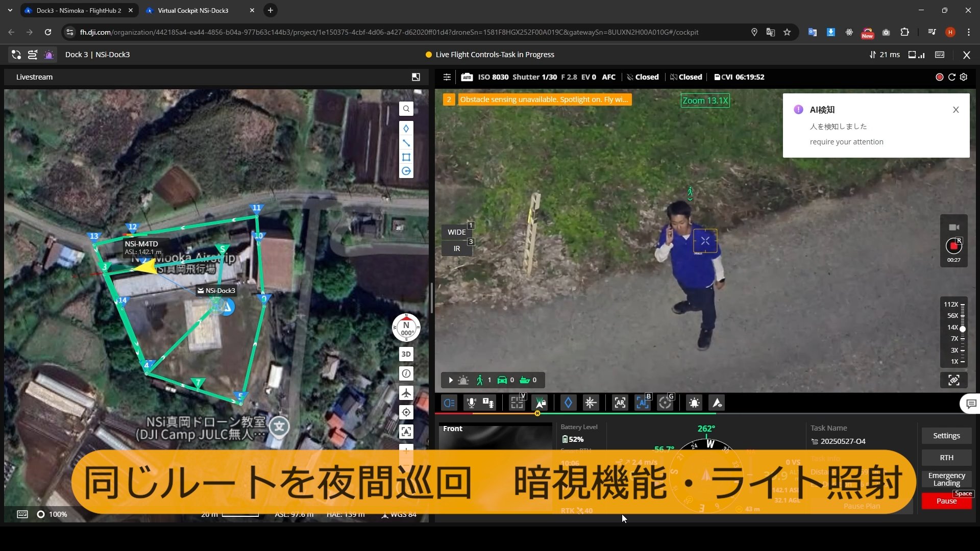
Task: Select the WIDE camera view
Action: click(456, 232)
